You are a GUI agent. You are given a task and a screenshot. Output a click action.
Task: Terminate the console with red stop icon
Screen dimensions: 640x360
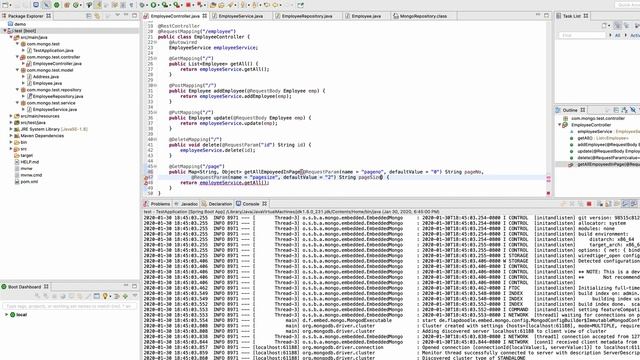[x=589, y=204]
